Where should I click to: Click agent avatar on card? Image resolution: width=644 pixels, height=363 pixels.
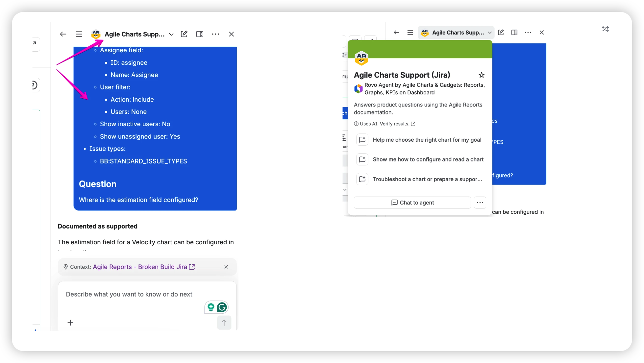tap(361, 58)
